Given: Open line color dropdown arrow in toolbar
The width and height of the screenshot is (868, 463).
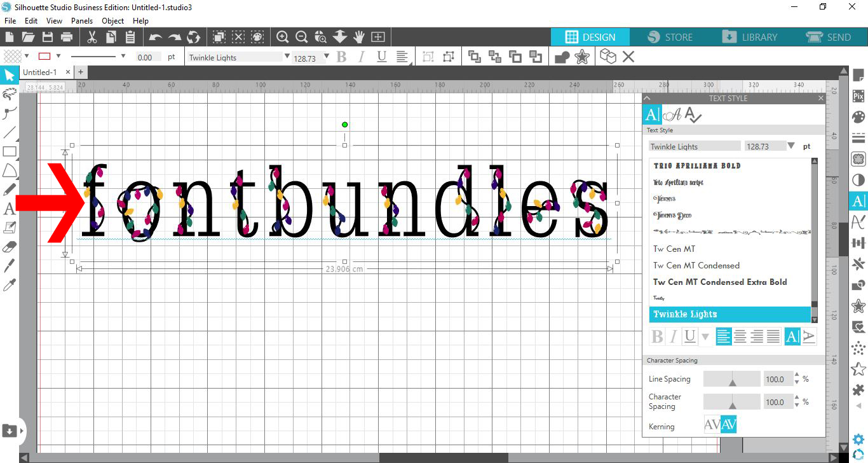Looking at the screenshot, I should point(58,56).
